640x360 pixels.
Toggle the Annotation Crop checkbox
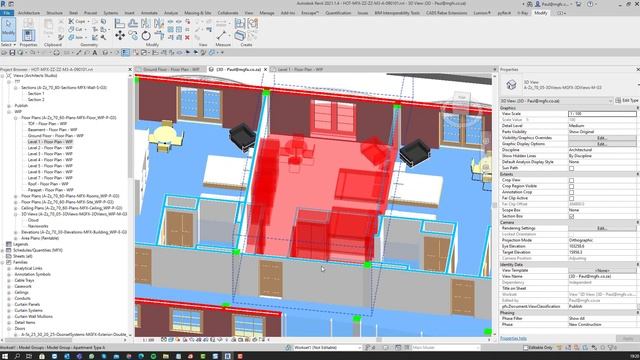pos(571,192)
